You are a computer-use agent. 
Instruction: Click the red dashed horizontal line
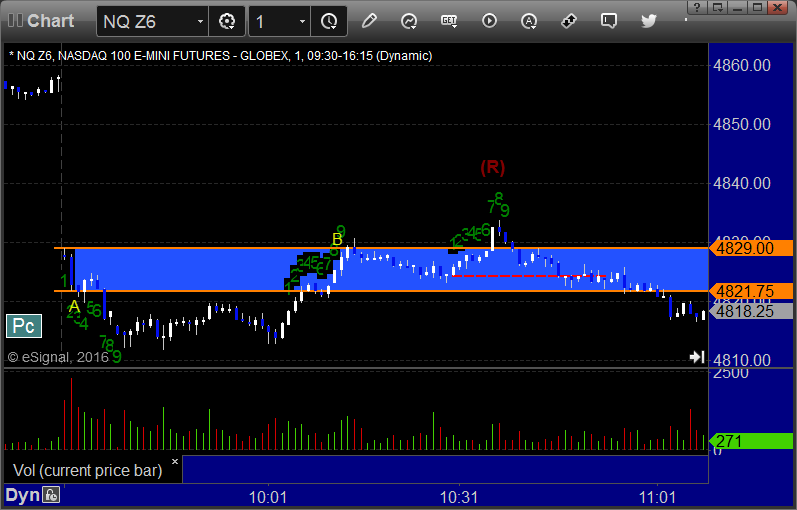[529, 276]
